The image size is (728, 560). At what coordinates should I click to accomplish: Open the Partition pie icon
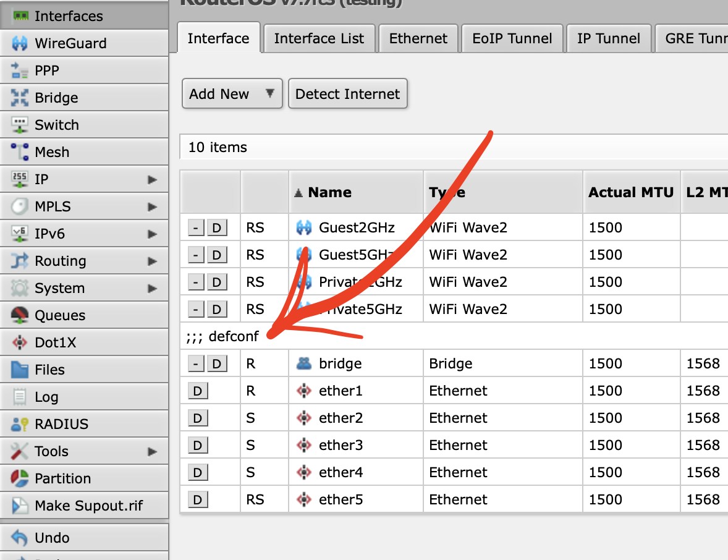pos(20,478)
